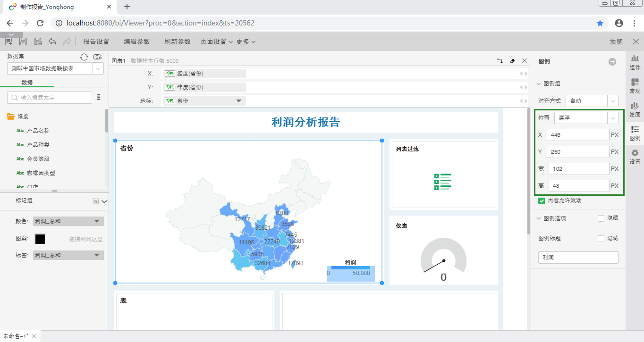Image resolution: width=644 pixels, height=342 pixels.
Task: Open the 更多 menu
Action: (x=246, y=42)
